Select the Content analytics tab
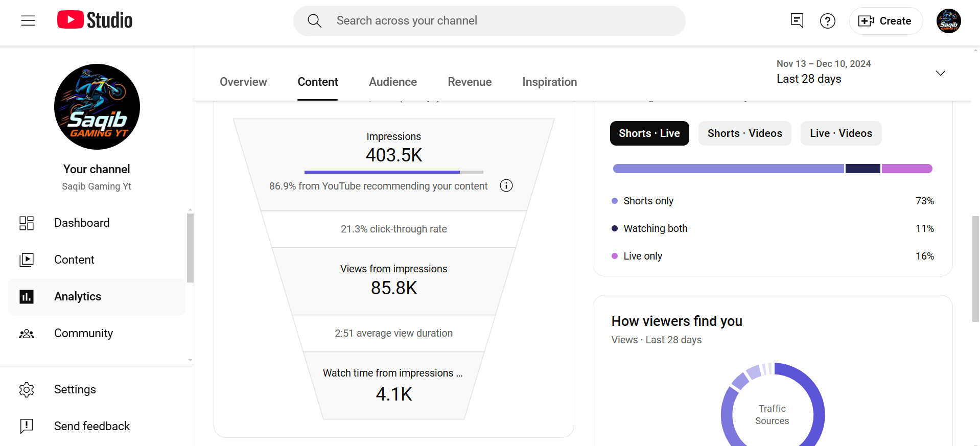Viewport: 980px width, 446px height. tap(318, 82)
